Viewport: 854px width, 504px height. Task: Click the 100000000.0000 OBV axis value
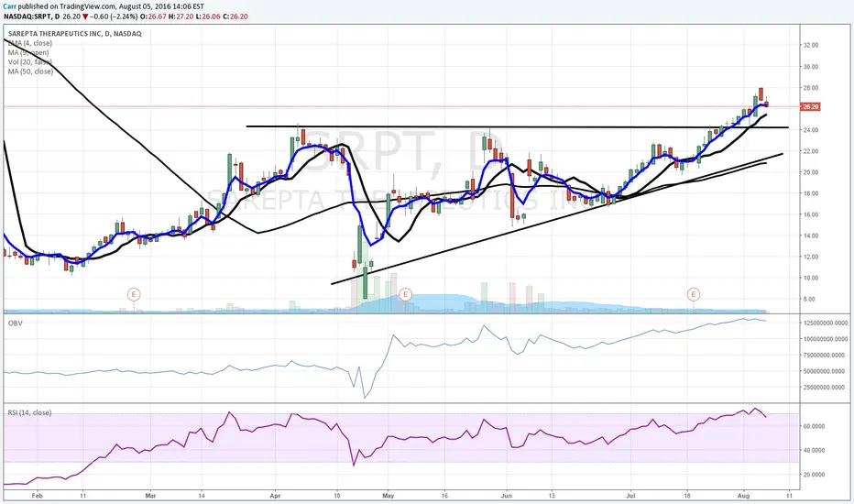click(x=826, y=339)
